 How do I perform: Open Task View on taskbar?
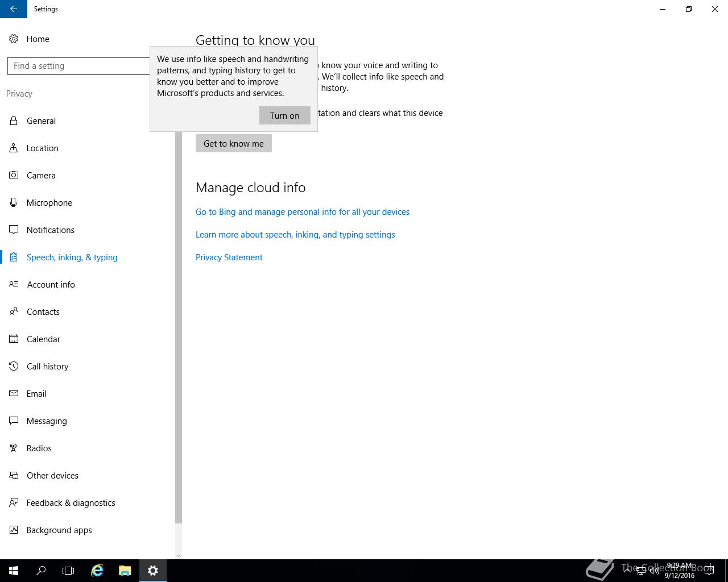click(68, 571)
